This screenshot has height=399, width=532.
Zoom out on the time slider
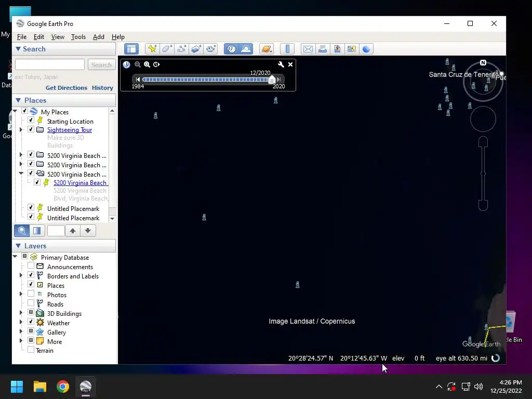pyautogui.click(x=137, y=64)
